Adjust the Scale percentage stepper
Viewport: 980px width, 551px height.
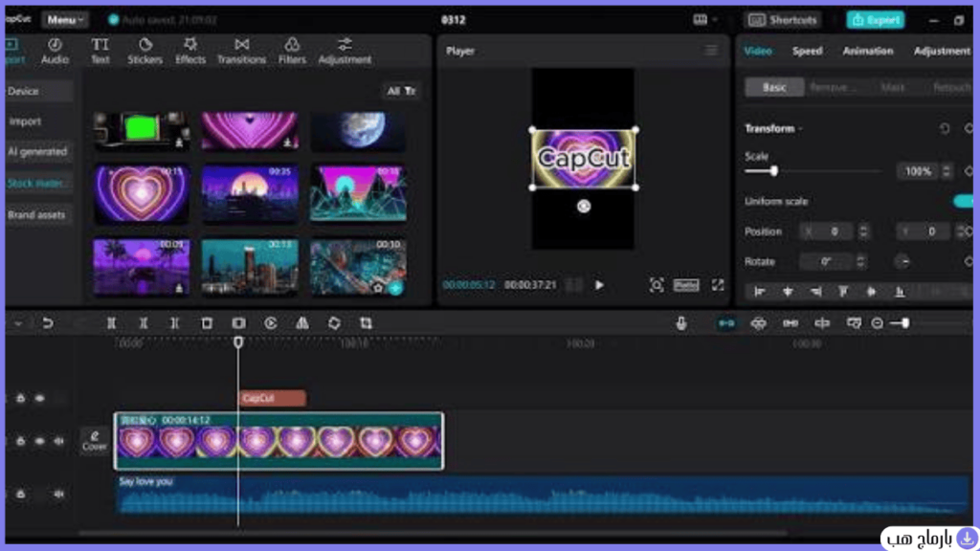947,171
